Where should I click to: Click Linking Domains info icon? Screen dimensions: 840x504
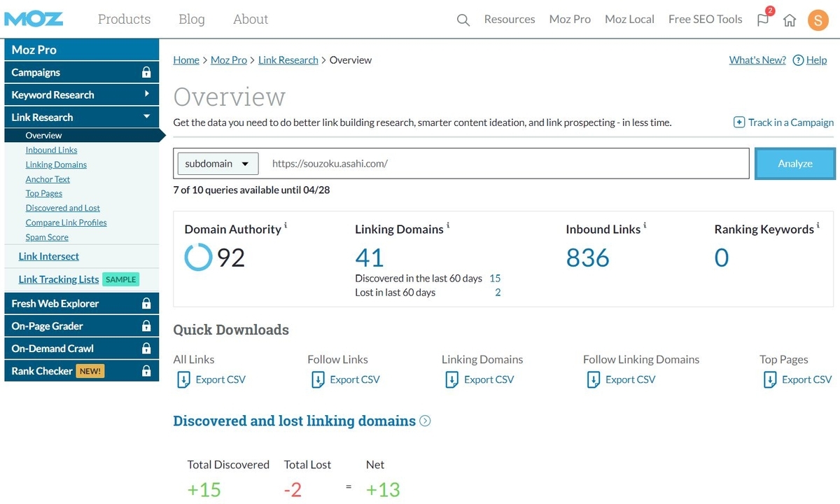448,225
